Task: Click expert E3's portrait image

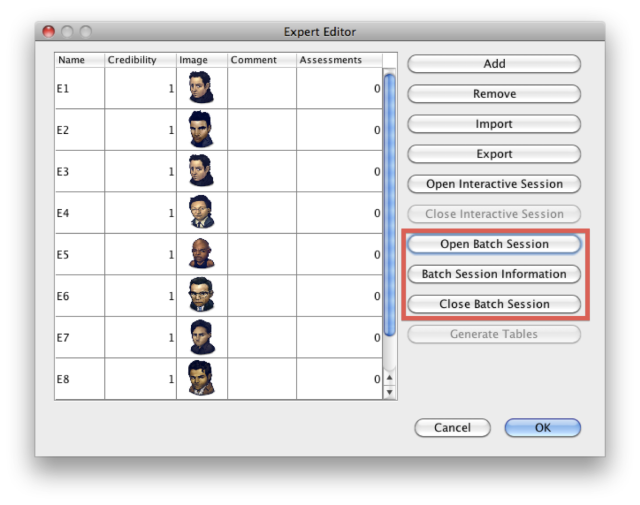Action: pyautogui.click(x=201, y=170)
